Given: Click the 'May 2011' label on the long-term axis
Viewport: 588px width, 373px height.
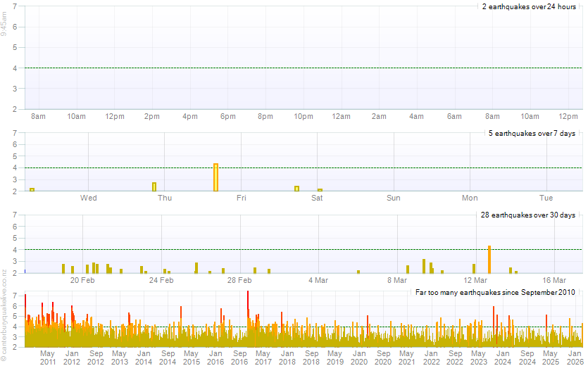Looking at the screenshot, I should [x=48, y=357].
